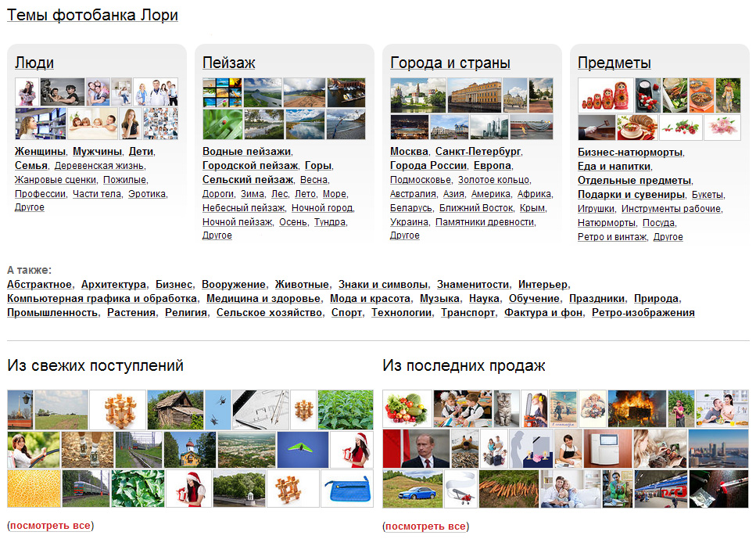Image resolution: width=756 pixels, height=539 pixels.
Task: Open the schoolchildren at desk thumbnail
Action: tap(462, 408)
